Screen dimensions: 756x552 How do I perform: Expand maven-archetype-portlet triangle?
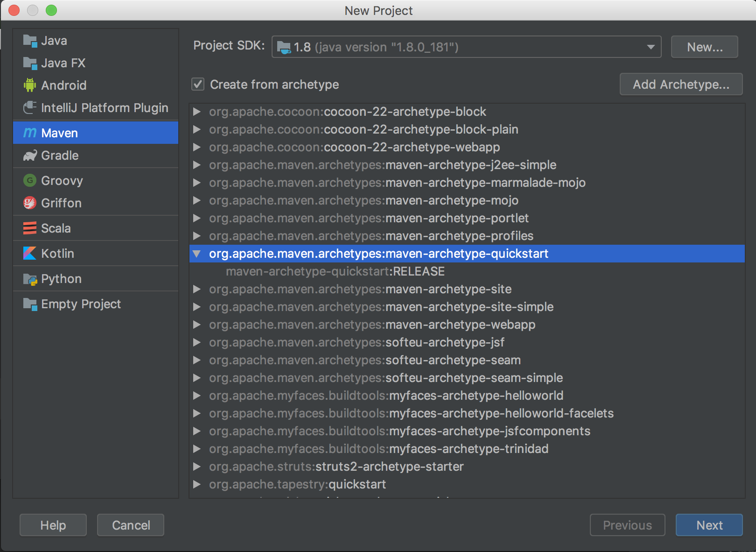(x=197, y=218)
